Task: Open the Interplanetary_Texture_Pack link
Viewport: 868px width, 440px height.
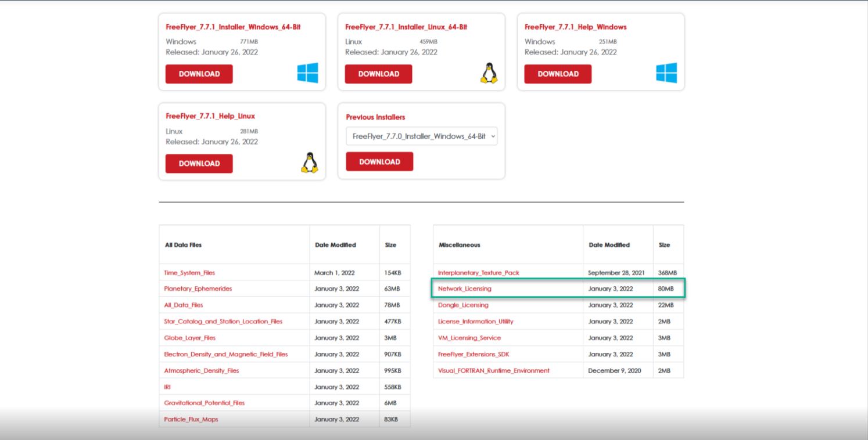Action: pos(479,273)
